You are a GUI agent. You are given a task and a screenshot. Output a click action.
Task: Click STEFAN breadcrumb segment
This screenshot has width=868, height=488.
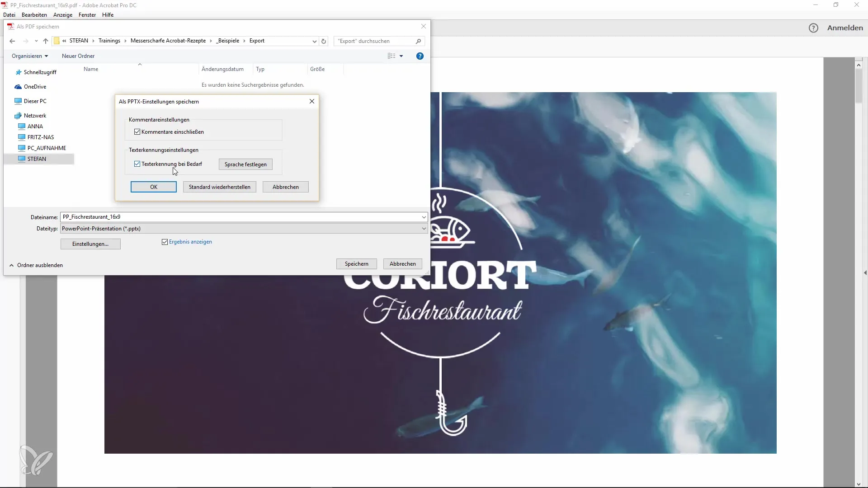[79, 41]
